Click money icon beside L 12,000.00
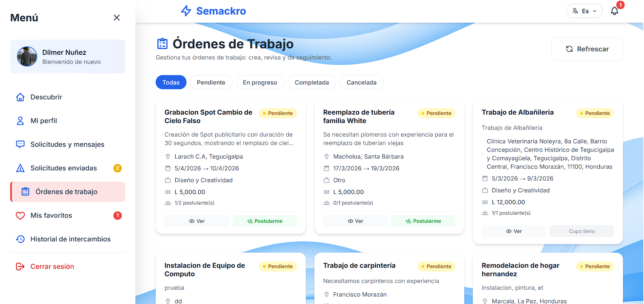The image size is (644, 304). [x=485, y=202]
